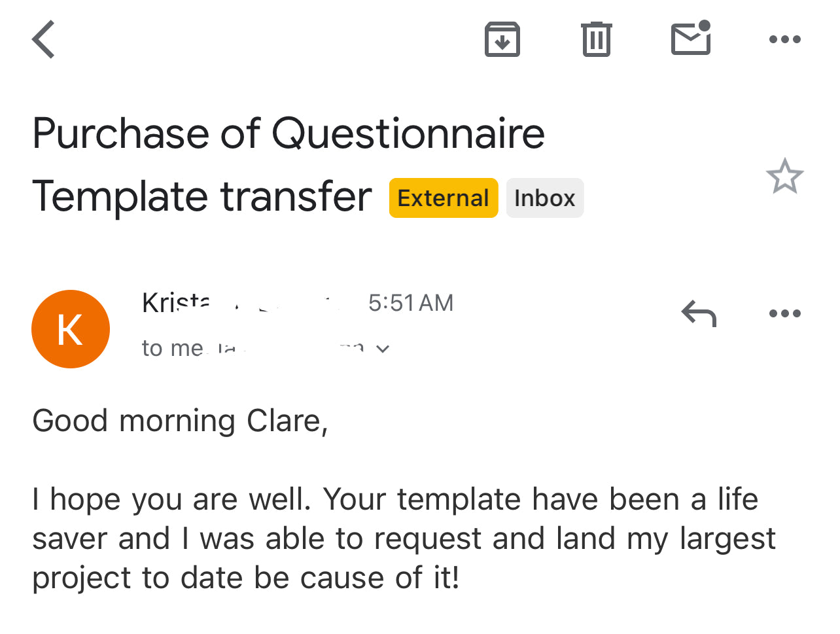Tap the paragraph starting 'I hope you are well'
Screen dimensions: 840x634
tap(404, 538)
